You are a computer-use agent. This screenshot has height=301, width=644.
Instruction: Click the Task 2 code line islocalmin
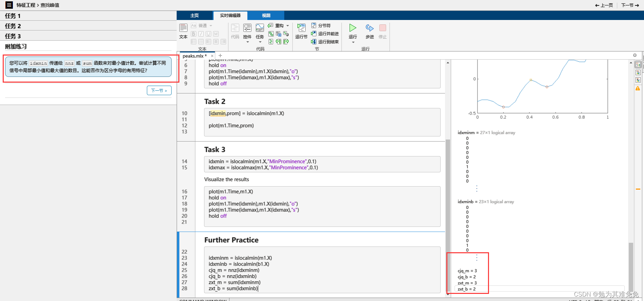pos(246,113)
